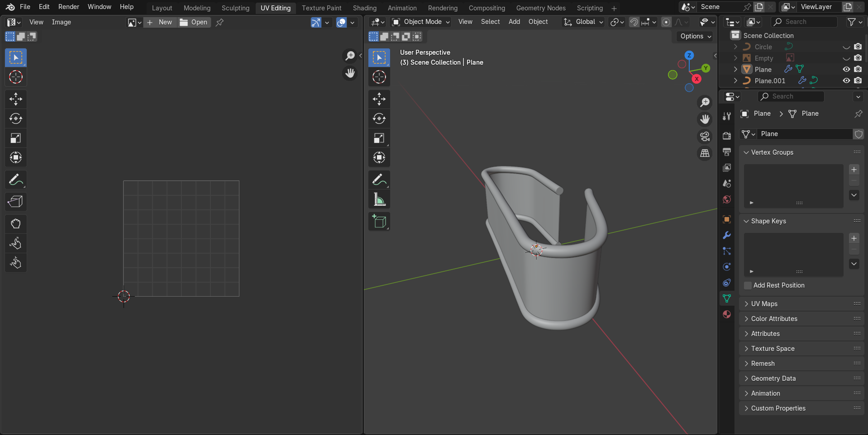
Task: Toggle camera view in 3D viewport
Action: tap(705, 136)
